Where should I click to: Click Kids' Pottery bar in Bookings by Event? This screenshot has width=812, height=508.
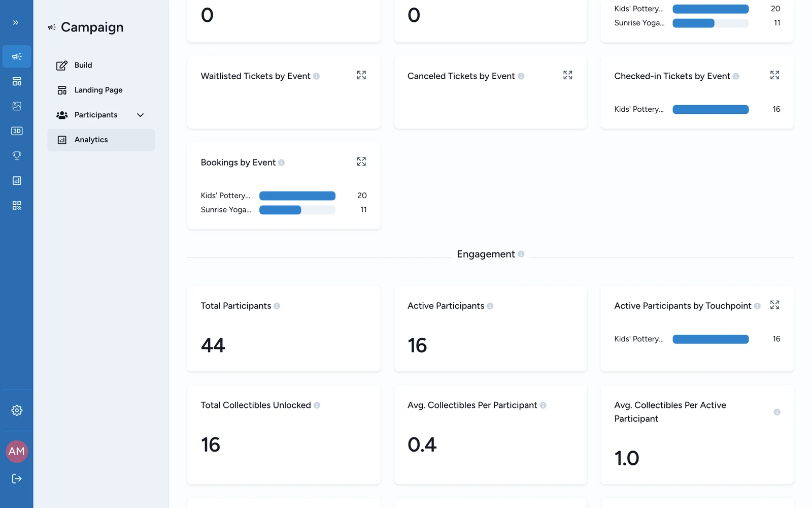297,196
